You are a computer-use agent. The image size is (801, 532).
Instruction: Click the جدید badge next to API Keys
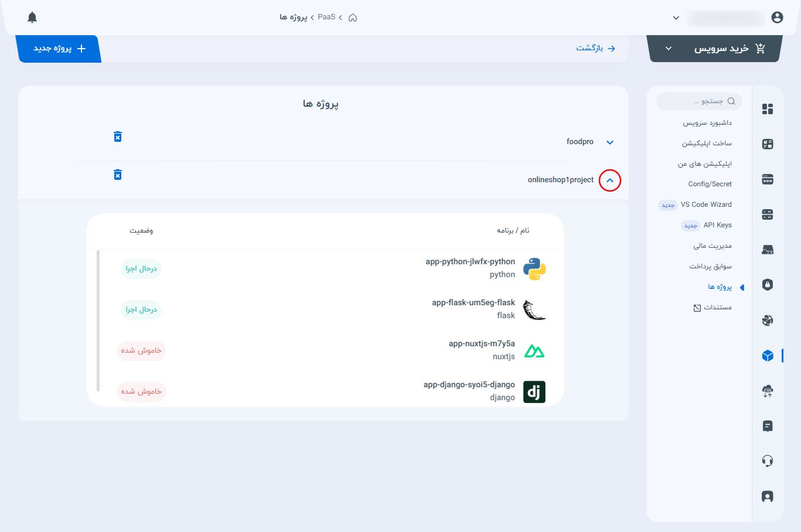[x=691, y=226]
